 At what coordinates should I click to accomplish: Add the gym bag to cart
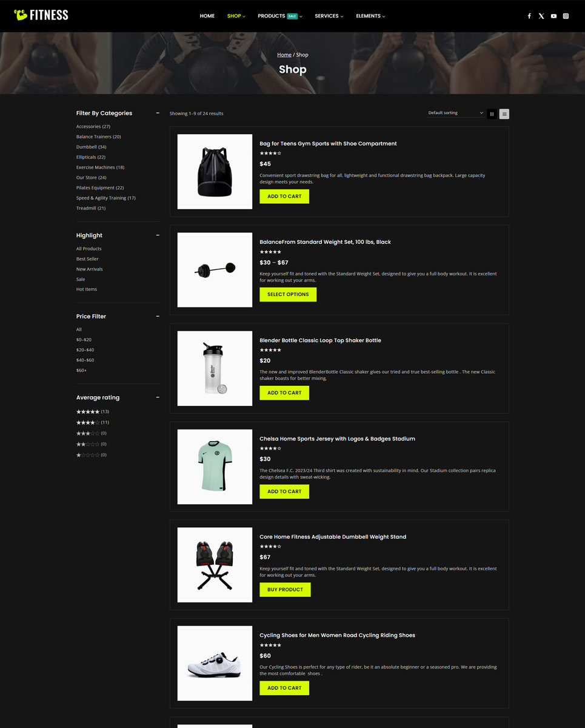click(x=284, y=196)
